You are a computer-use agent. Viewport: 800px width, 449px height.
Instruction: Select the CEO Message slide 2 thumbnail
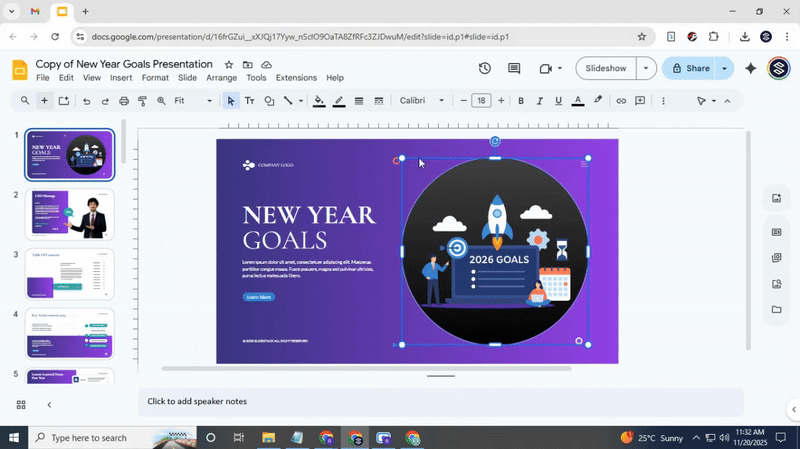[x=70, y=214]
